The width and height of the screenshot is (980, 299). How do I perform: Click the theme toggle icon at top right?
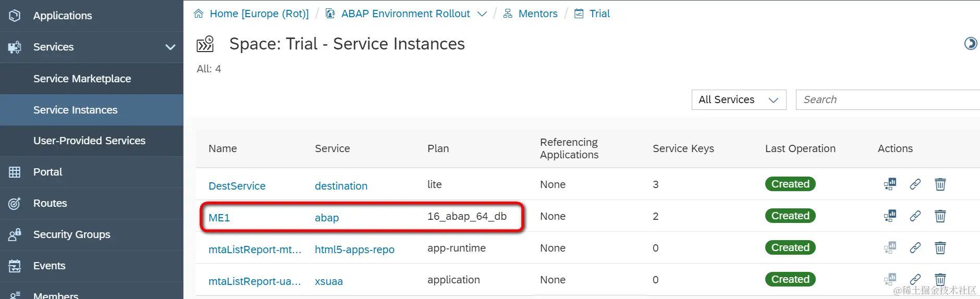coord(970,44)
